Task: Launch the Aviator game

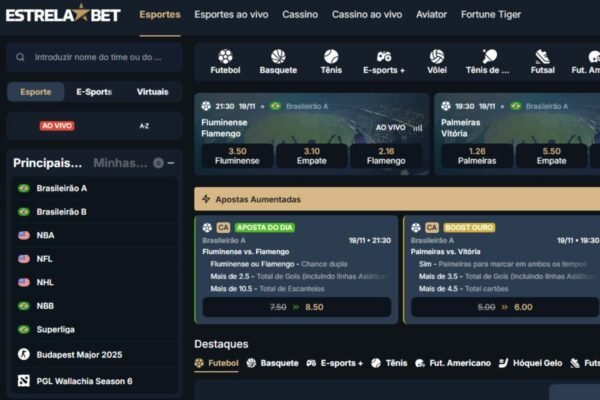Action: (431, 15)
